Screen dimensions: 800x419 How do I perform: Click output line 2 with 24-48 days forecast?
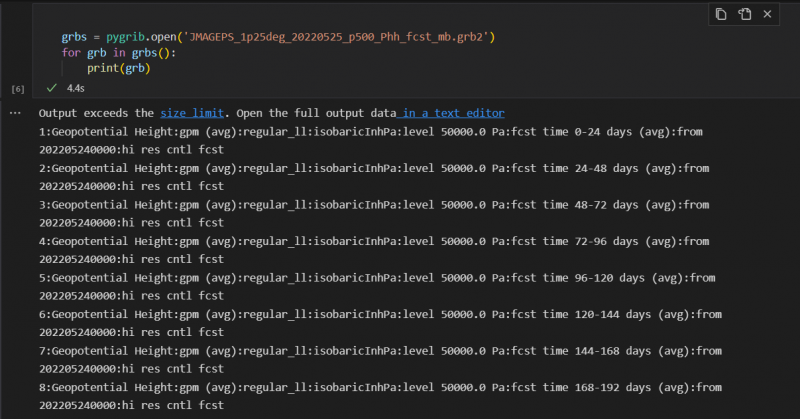(378, 168)
